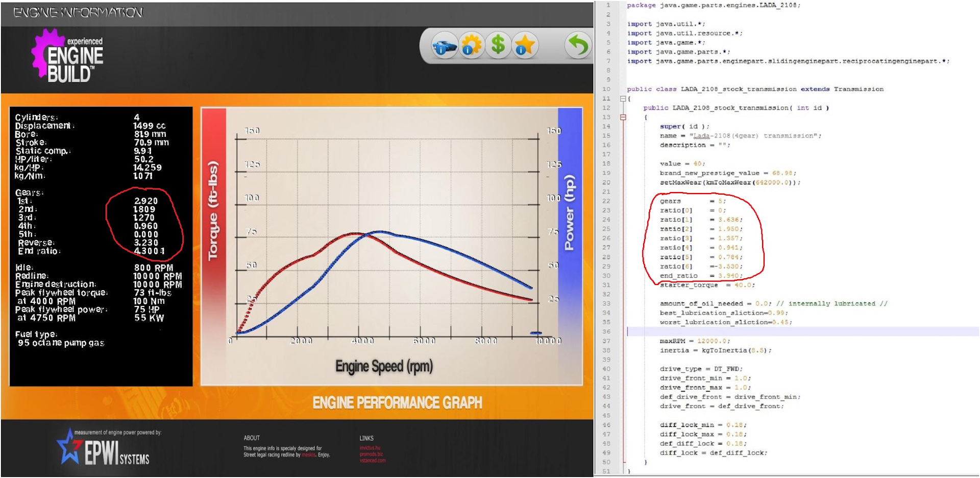
Task: Click the green dollar sign icon
Action: point(498,46)
